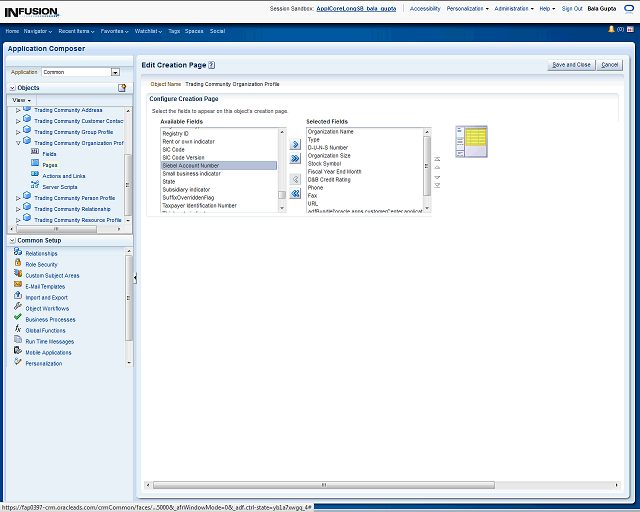
Task: Click the new object icon in Objects header
Action: (x=121, y=88)
